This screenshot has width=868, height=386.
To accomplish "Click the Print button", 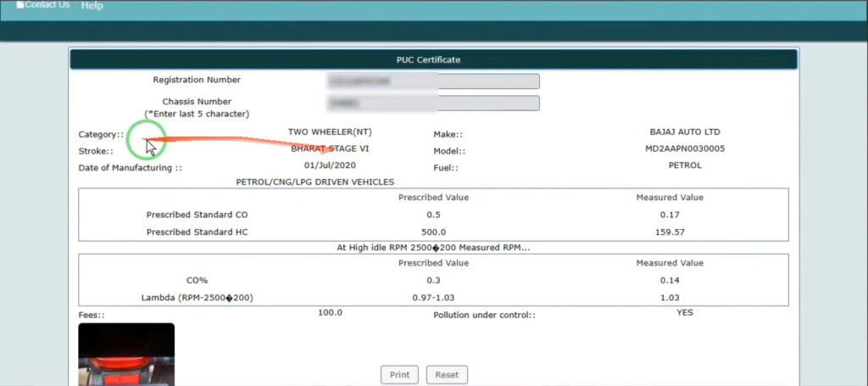I will click(399, 374).
